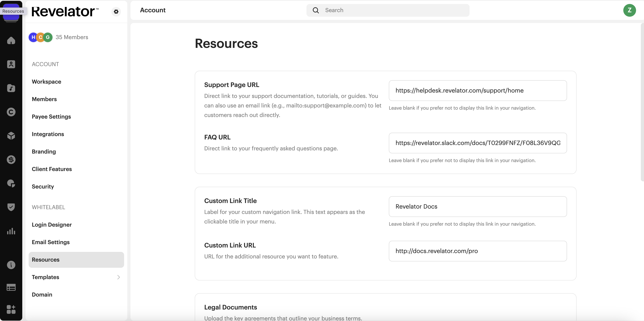644x321 pixels.
Task: Click the WHITELABEL section label
Action: (x=48, y=207)
